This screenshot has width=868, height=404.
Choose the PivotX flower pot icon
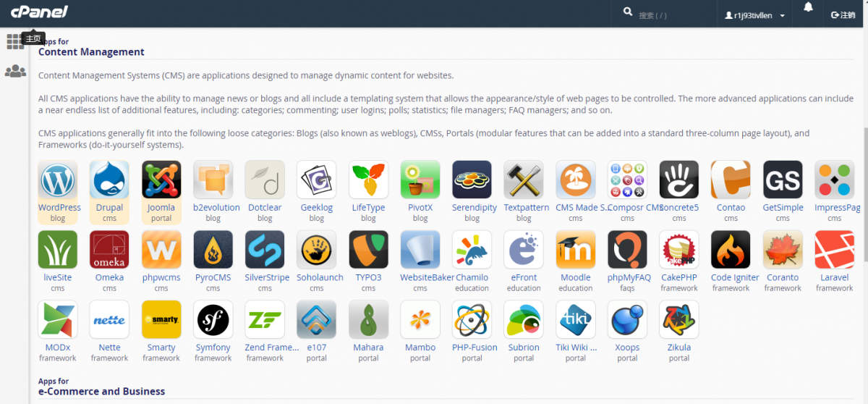tap(420, 180)
